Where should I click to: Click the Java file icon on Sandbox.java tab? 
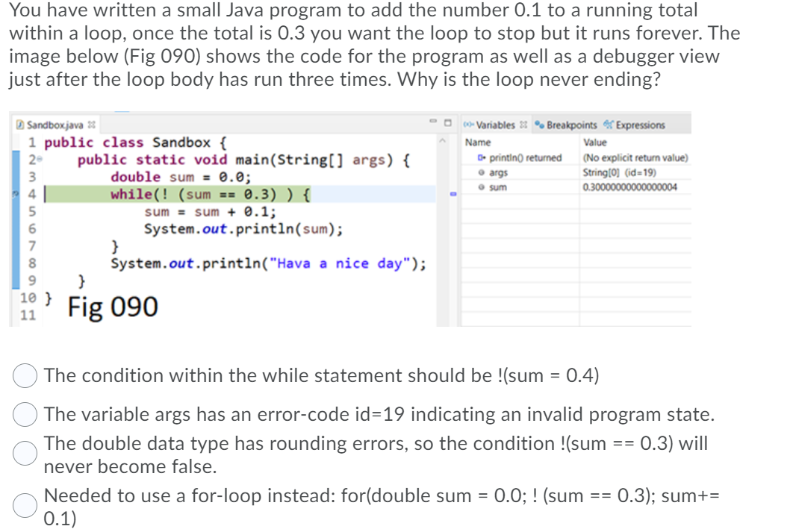coord(20,125)
